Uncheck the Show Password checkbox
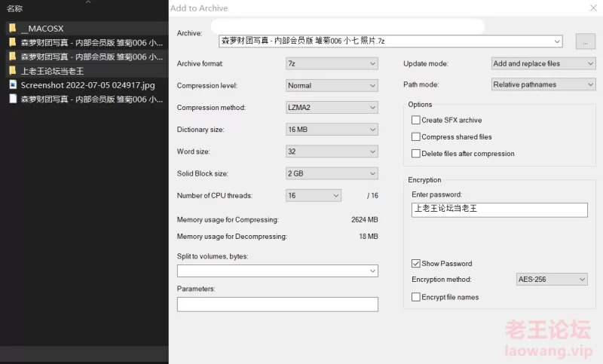Screen dimensions: 603x364 (x=416, y=264)
